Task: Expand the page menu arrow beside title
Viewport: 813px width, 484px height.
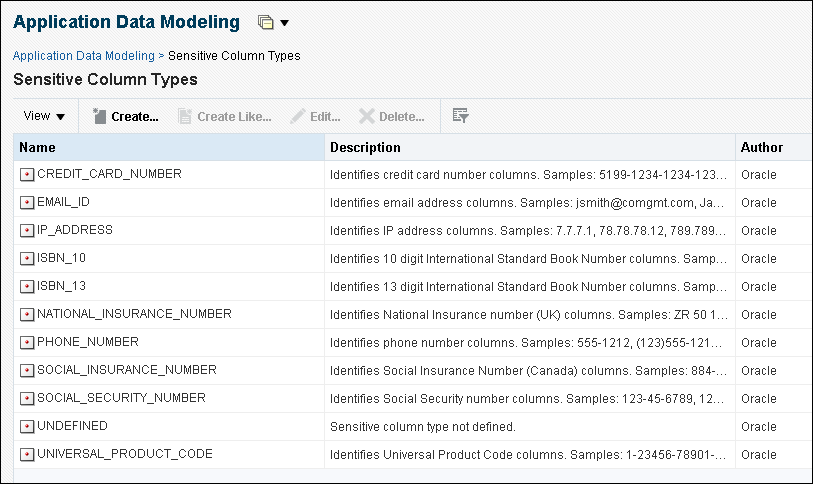Action: click(x=285, y=23)
